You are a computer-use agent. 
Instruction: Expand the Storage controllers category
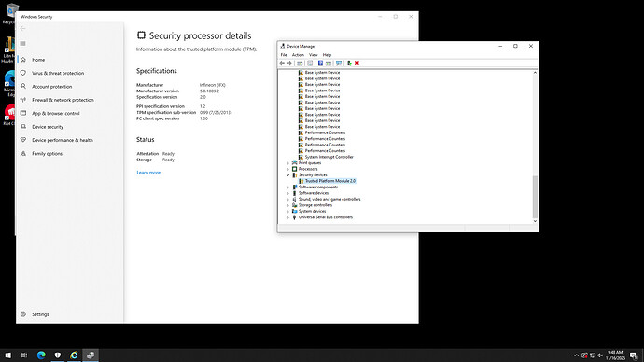[287, 205]
